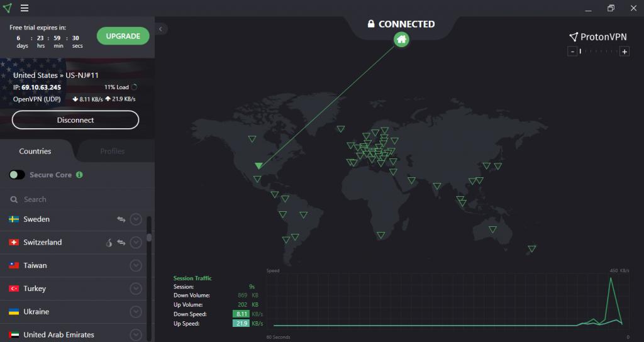Screen dimensions: 644x342
Task: Click the ProtonVPN logo in title bar
Action: click(8, 8)
